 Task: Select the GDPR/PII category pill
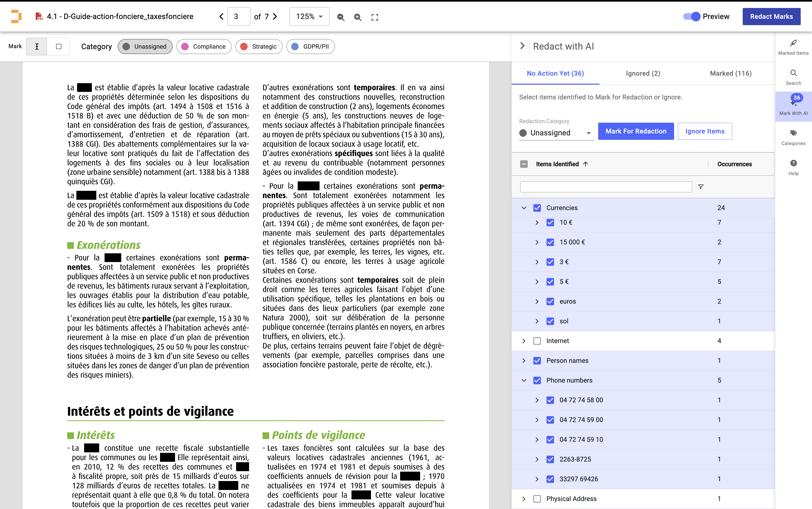click(x=310, y=47)
